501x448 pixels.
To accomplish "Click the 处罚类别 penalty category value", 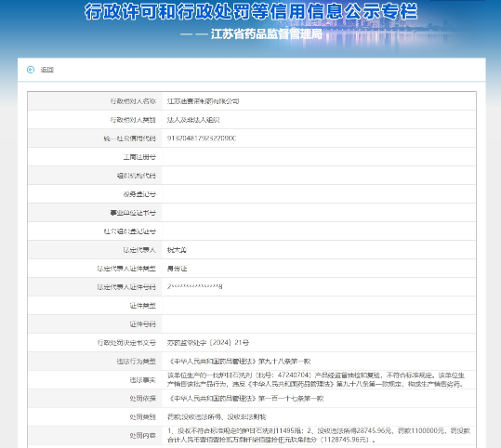I will [217, 417].
